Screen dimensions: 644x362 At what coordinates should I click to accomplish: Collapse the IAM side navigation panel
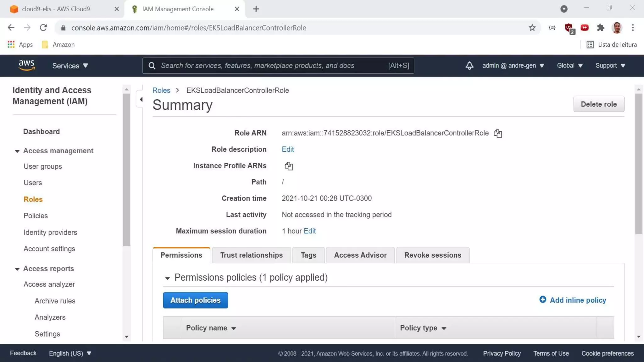(141, 100)
